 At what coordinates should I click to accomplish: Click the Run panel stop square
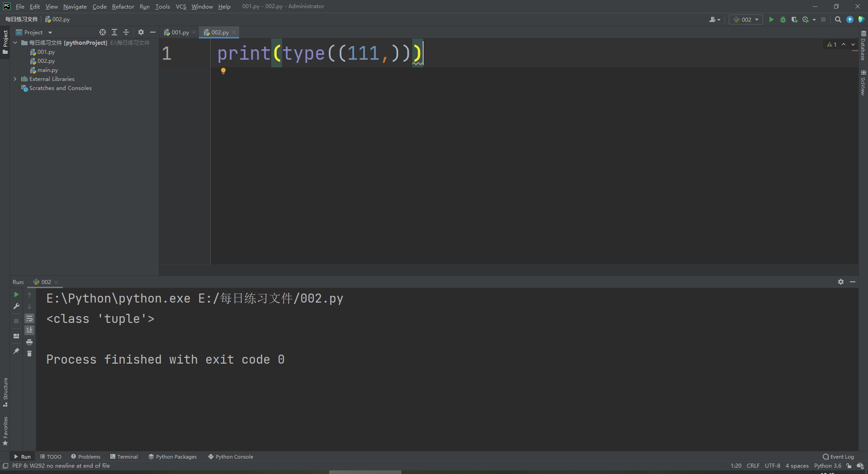tap(16, 321)
